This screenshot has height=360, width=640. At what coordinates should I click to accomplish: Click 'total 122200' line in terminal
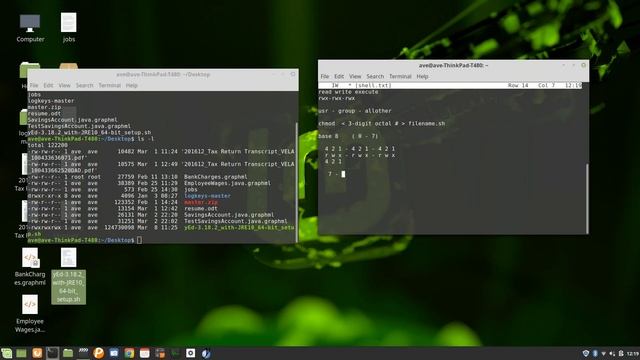[x=48, y=145]
